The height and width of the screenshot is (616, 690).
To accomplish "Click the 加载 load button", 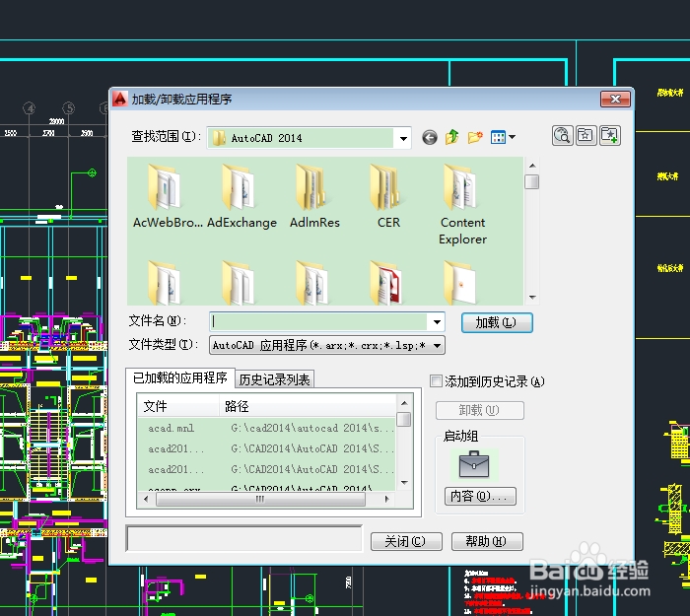I will [496, 322].
